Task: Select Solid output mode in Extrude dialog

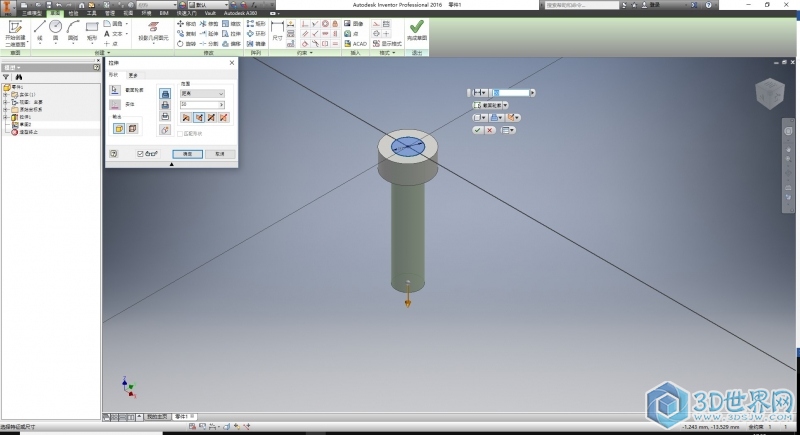Action: pos(119,129)
